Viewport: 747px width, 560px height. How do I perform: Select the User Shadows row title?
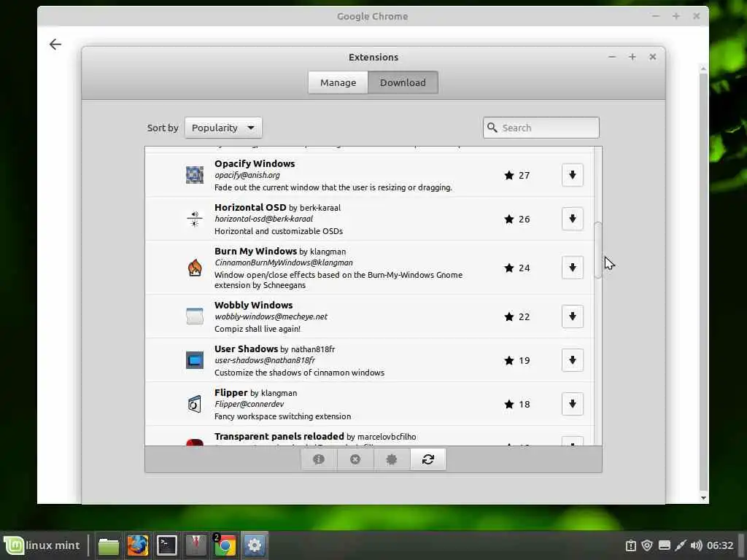[246, 349]
